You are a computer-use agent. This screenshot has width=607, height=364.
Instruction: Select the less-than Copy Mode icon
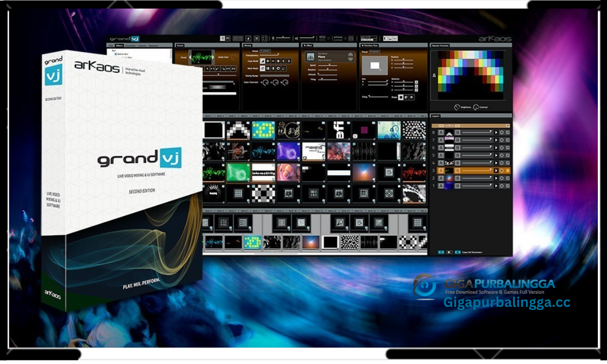(283, 61)
